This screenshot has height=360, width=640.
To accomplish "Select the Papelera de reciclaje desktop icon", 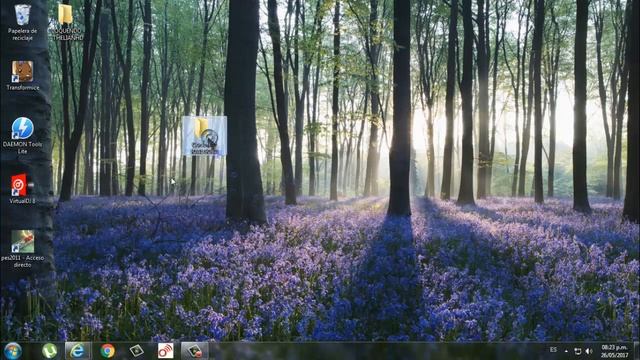I will 22,21.
